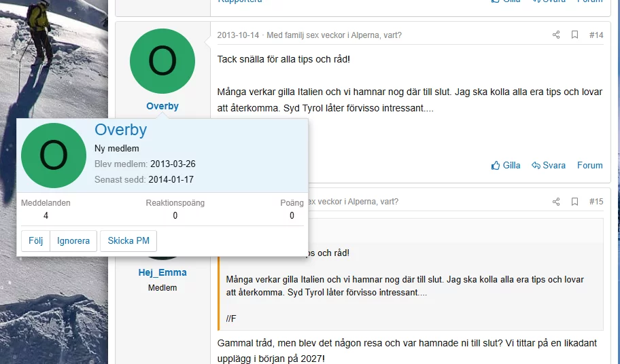Like post #14 with the Gilla thumbs-up
Viewport: 620px width, 364px height.
[505, 165]
